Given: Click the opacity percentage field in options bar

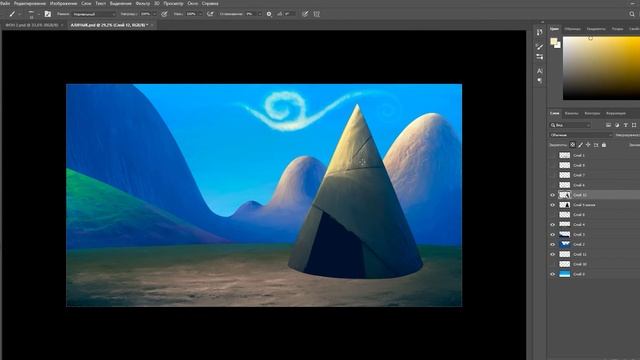Looking at the screenshot, I should (x=146, y=14).
